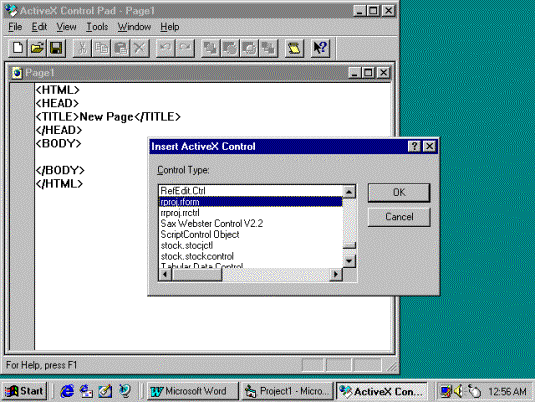535x402 pixels.
Task: Click the ActiveX Control Pad title bar icon
Action: pos(12,11)
